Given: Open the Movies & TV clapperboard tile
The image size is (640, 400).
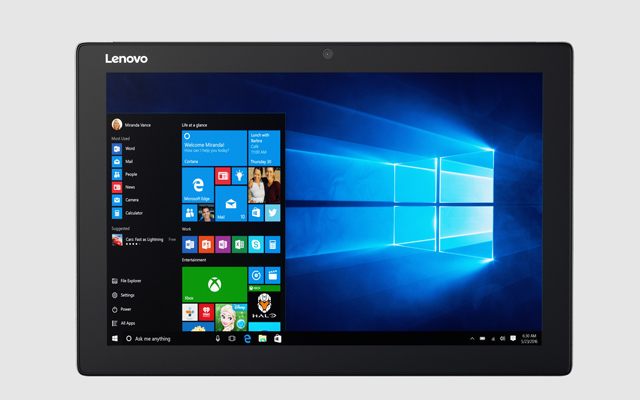Looking at the screenshot, I should [x=273, y=276].
